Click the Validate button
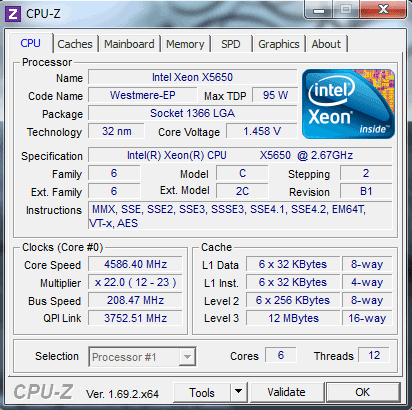412x410 pixels. [287, 392]
